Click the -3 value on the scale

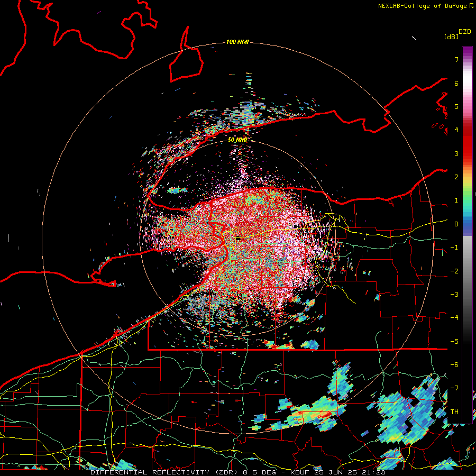click(454, 295)
